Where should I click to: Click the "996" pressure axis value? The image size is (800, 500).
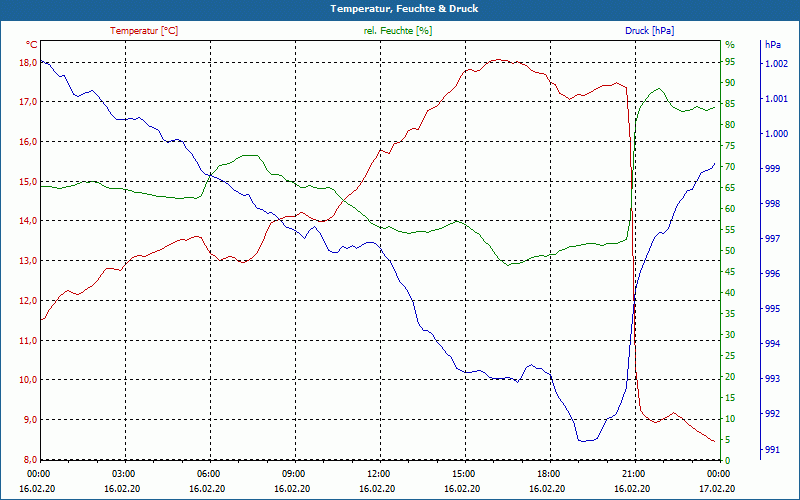click(x=772, y=274)
